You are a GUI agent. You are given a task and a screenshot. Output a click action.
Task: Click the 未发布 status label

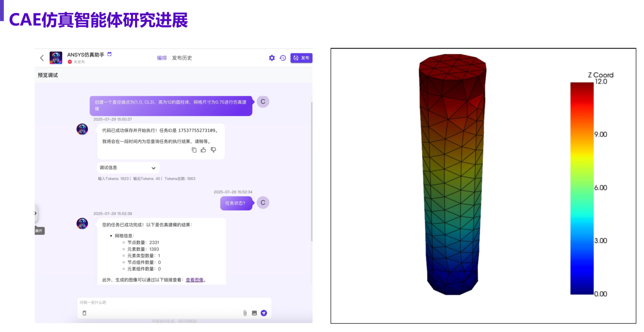(79, 62)
